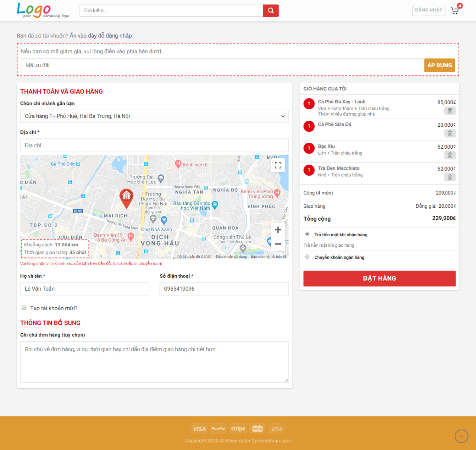Image resolution: width=476 pixels, height=450 pixels.
Task: Click the ĐẶT HÀNG order button
Action: [379, 278]
